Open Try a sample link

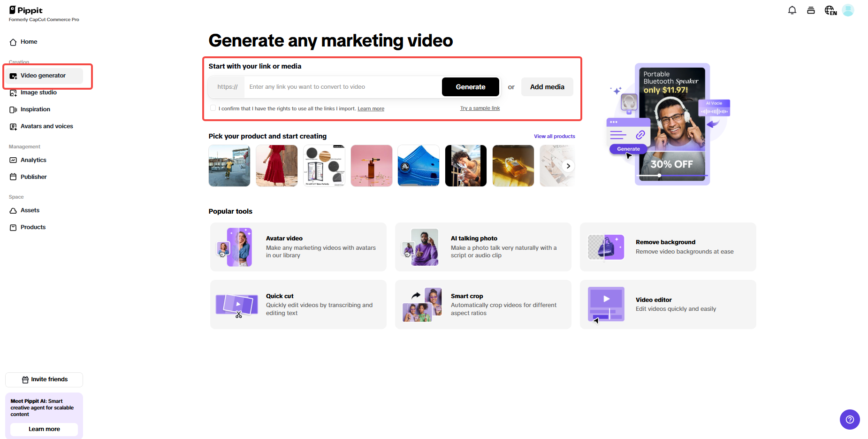(480, 108)
